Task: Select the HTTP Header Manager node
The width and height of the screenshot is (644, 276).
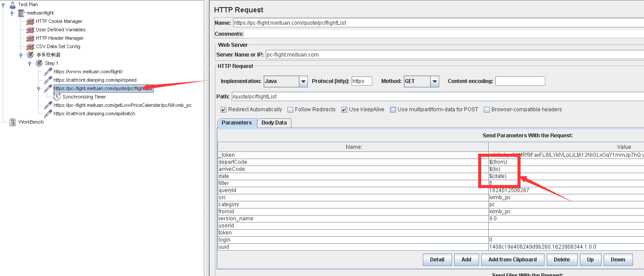Action: point(60,38)
